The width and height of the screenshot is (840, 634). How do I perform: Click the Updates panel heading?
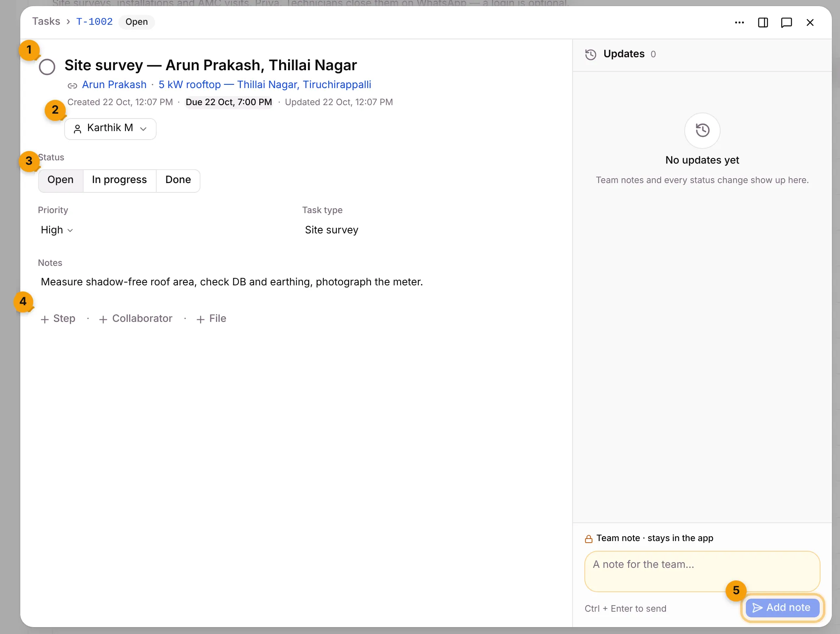pyautogui.click(x=624, y=54)
